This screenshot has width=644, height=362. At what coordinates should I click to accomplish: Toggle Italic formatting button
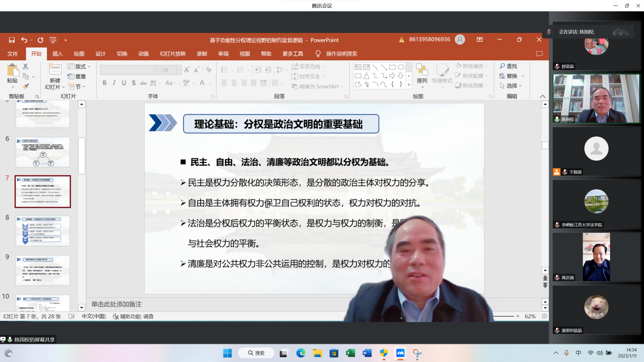coord(114,83)
